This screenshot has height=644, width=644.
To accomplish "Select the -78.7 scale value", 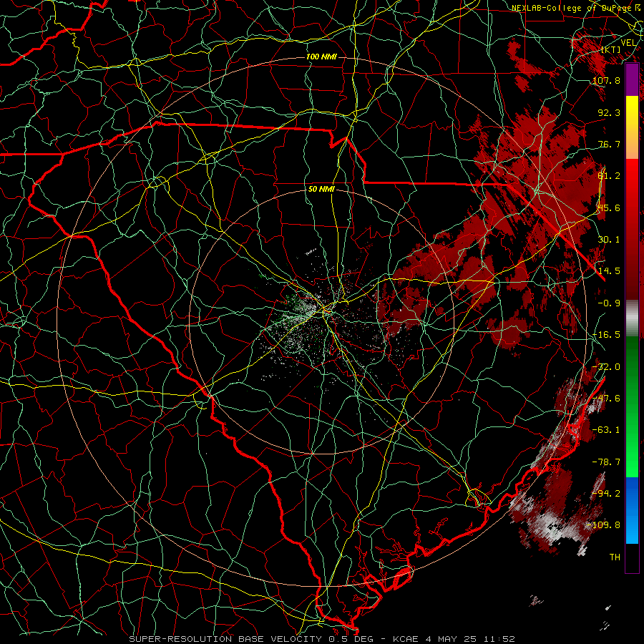I will pos(607,462).
